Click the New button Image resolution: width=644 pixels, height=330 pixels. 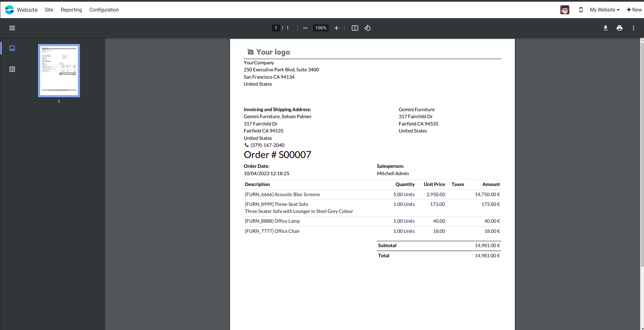[x=634, y=10]
